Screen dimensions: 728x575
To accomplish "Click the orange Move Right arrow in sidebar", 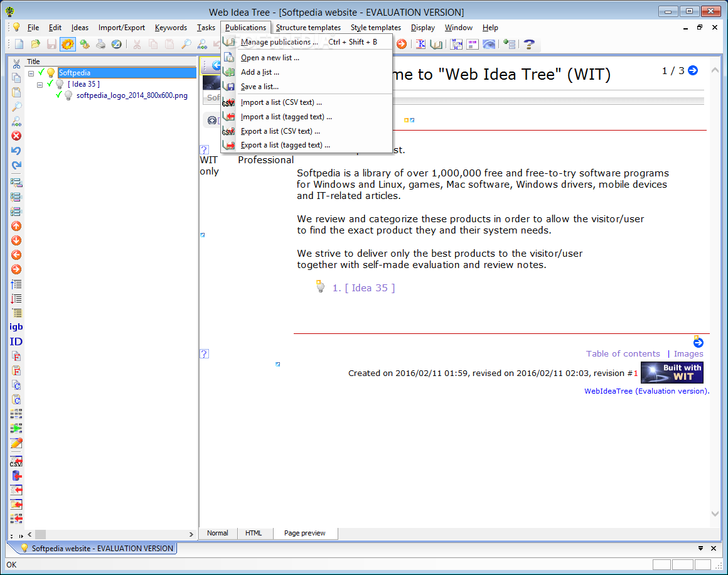I will [x=16, y=269].
